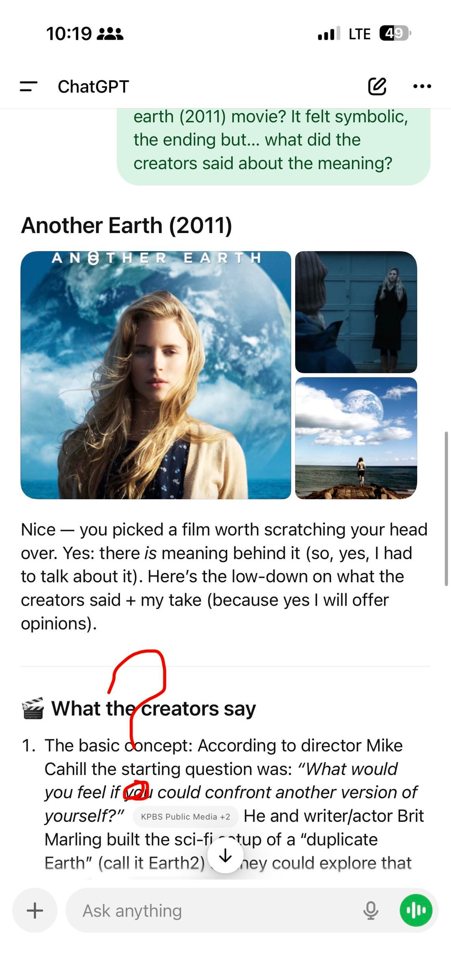Tap the microphone dictation icon
The width and height of the screenshot is (451, 980).
(370, 910)
